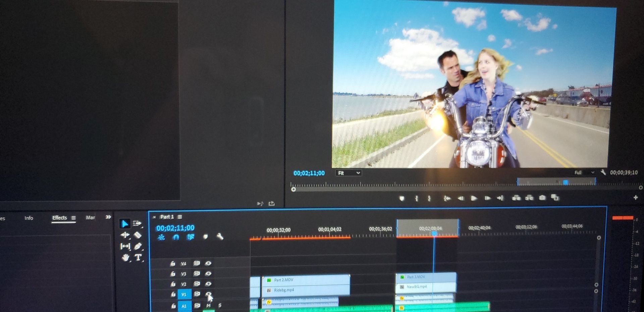Image resolution: width=644 pixels, height=312 pixels.
Task: Toggle sync lock on track V4
Action: [x=197, y=263]
